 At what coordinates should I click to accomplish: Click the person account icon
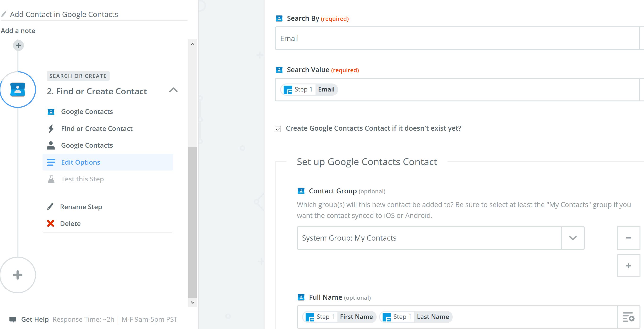click(x=51, y=145)
